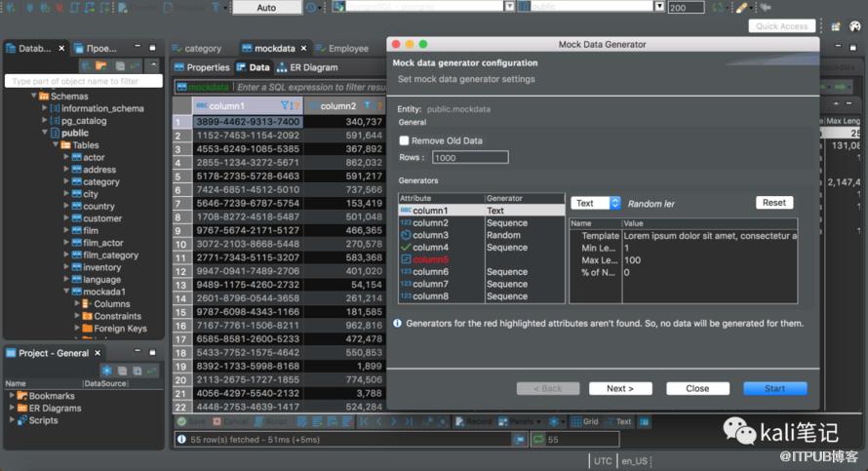Viewport: 868px width, 471px height.
Task: Click the Scripts folder icon
Action: pyautogui.click(x=21, y=420)
